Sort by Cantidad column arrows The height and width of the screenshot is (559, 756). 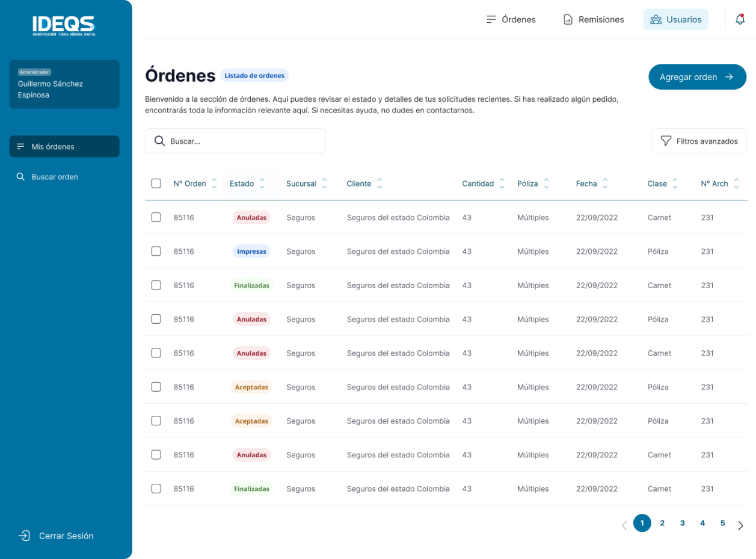point(502,184)
